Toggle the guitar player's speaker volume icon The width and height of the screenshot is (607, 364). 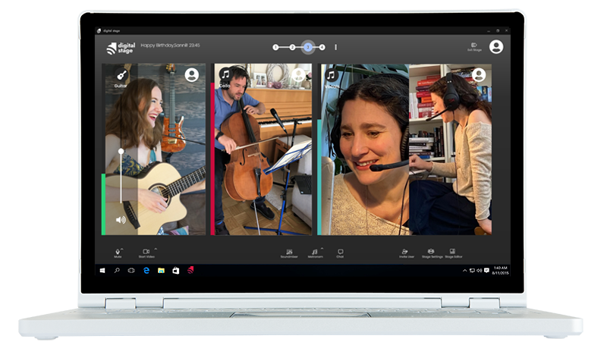coord(121,220)
